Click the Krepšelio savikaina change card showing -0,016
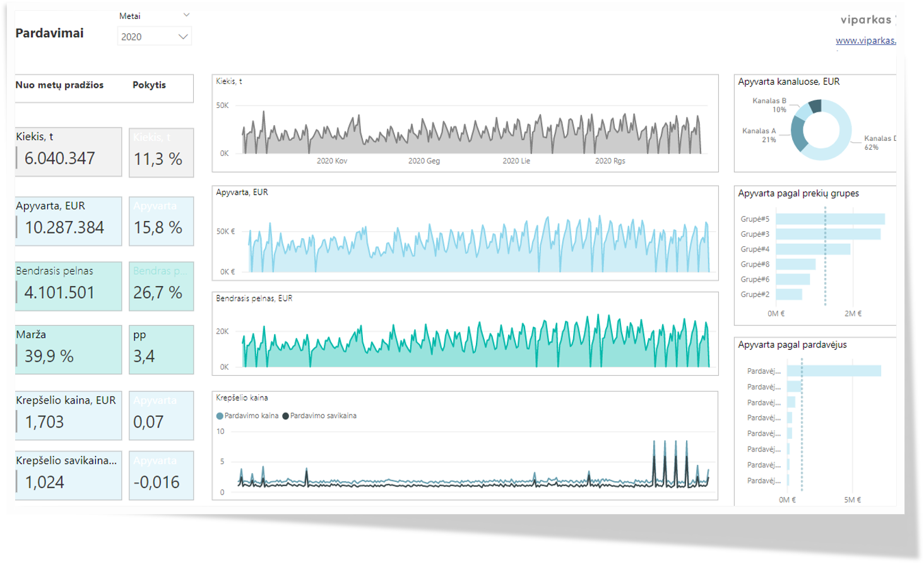The image size is (924, 564). tap(161, 476)
